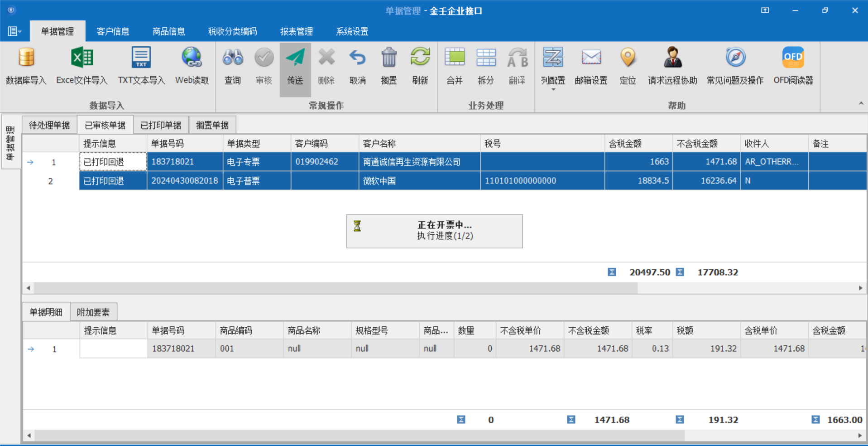868x446 pixels.
Task: Click the upper grid horizontal scrollbar right arrow
Action: [860, 288]
